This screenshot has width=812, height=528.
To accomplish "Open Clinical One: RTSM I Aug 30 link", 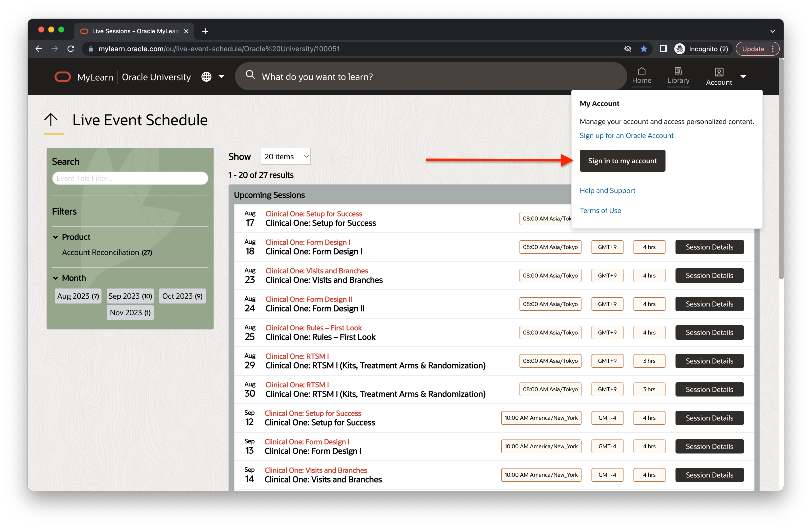I will tap(297, 385).
